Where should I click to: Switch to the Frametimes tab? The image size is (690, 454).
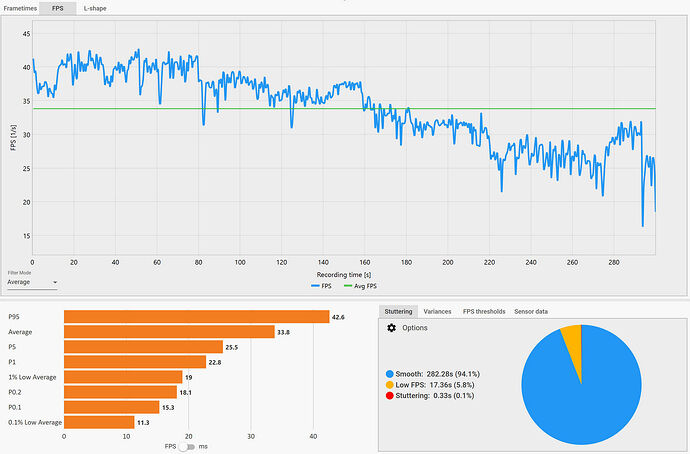click(x=21, y=8)
